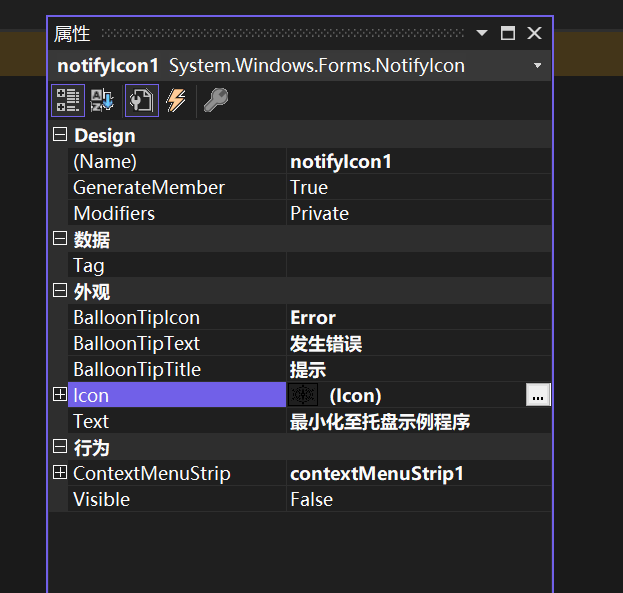Show the Properties page icon
Screen dimensions: 623x593
tap(141, 100)
